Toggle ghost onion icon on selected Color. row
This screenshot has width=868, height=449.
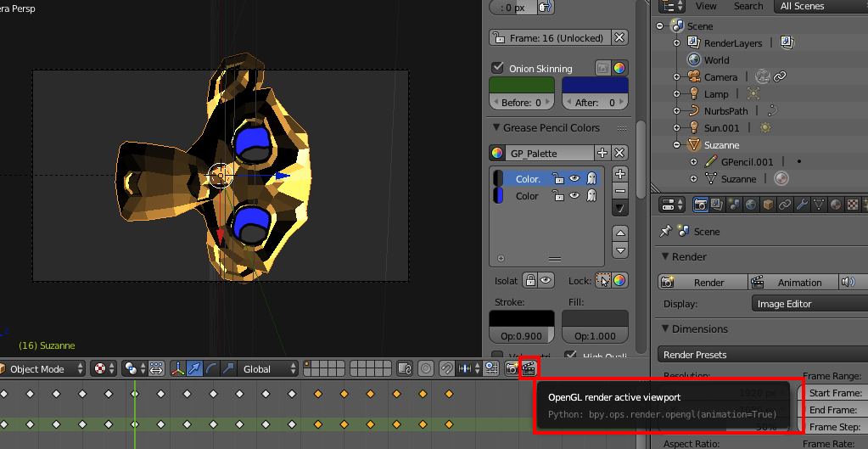coord(591,179)
